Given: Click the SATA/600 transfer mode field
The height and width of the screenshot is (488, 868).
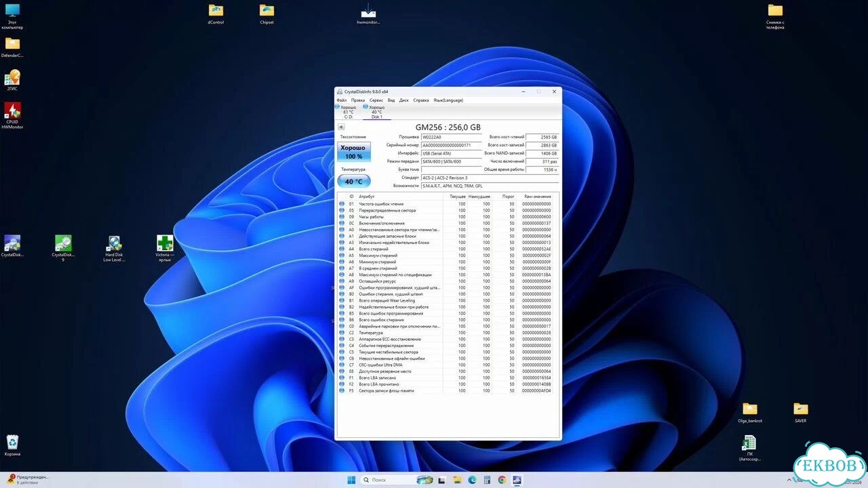Looking at the screenshot, I should click(451, 161).
